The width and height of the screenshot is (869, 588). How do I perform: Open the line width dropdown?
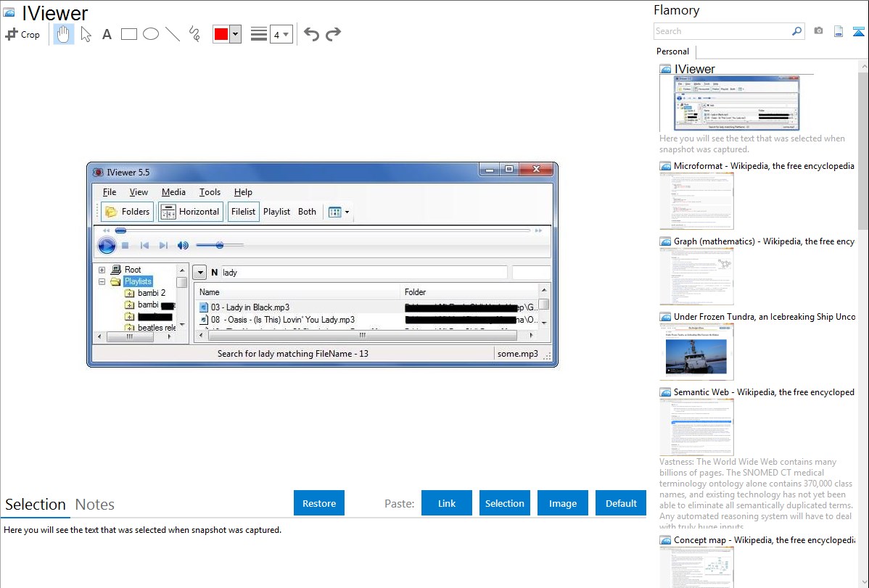pos(281,34)
